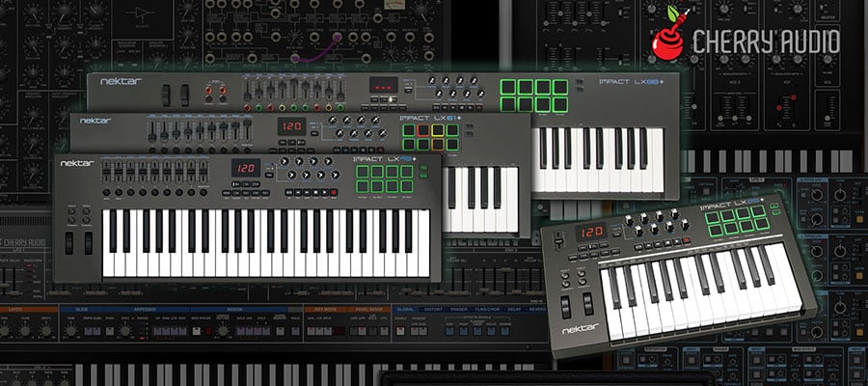Screen dimensions: 868x386
Task: Click the round button under the LX49+ first fader
Action: 106,192
